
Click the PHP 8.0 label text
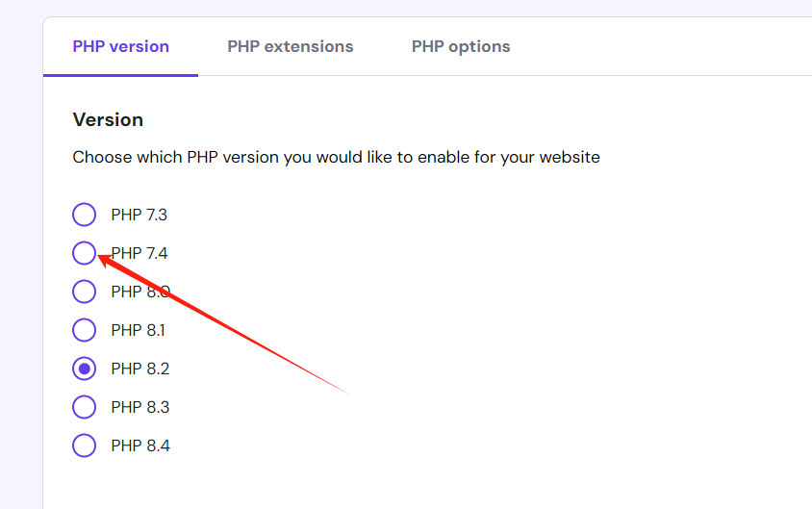coord(140,292)
